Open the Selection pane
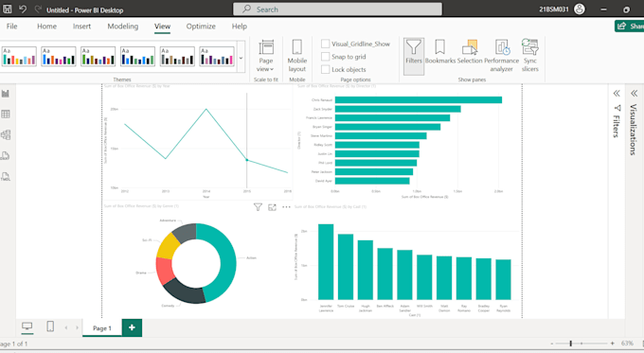The width and height of the screenshot is (644, 353). pos(470,51)
